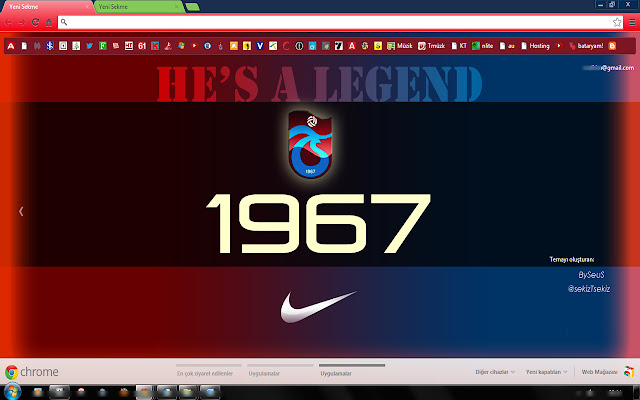The height and width of the screenshot is (400, 640).
Task: Open the Windows Start menu orb
Action: coord(12,392)
